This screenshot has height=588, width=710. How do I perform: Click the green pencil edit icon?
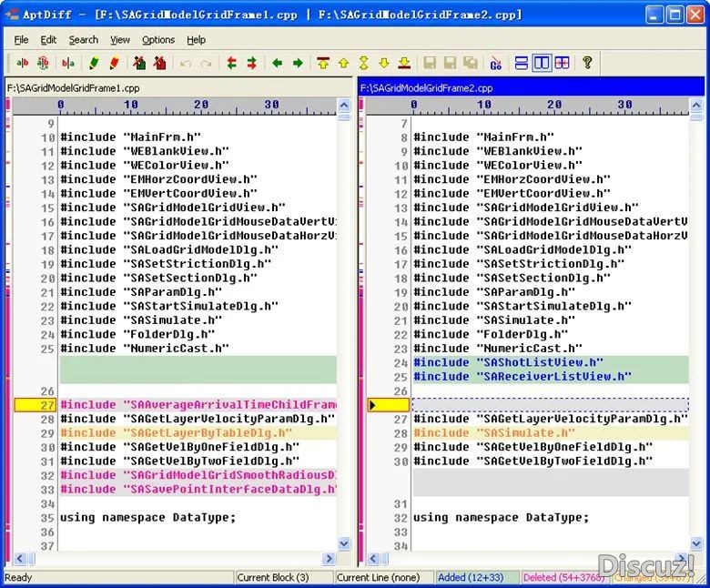click(x=94, y=63)
